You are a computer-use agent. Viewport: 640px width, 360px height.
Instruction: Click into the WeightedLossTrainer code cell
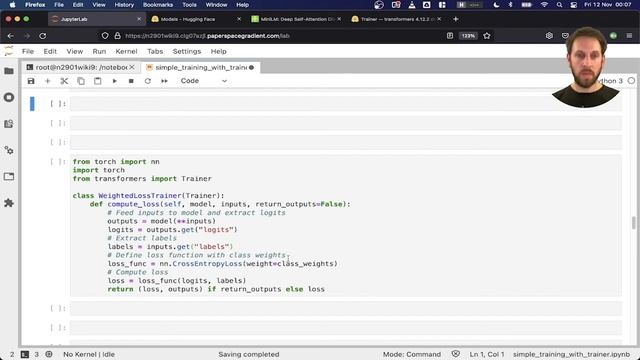point(346,225)
